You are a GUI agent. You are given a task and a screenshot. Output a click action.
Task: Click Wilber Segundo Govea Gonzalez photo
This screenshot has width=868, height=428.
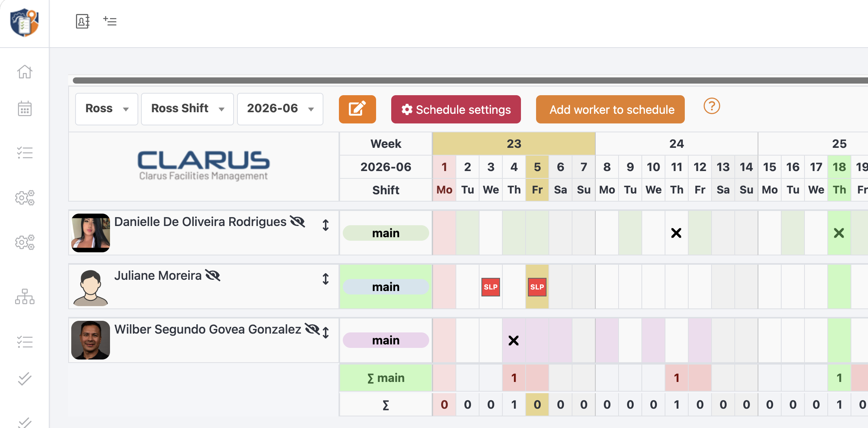91,340
